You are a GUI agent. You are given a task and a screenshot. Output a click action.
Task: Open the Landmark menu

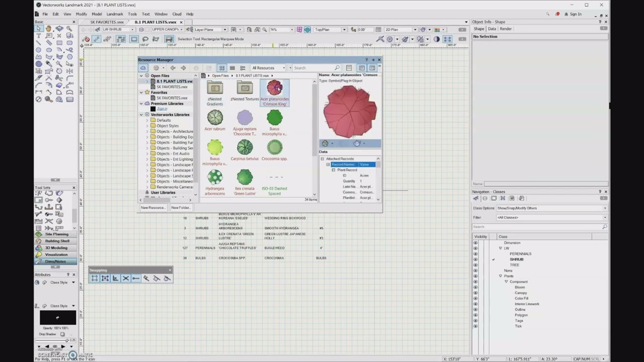tap(115, 14)
